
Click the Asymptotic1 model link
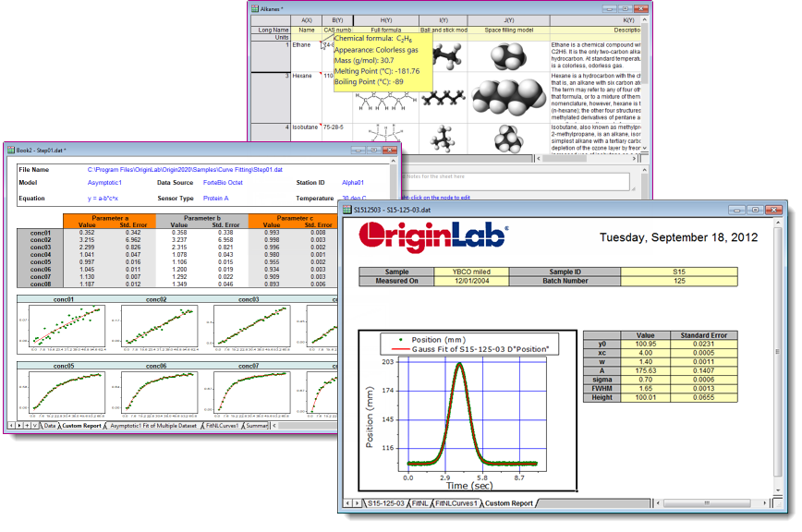[x=104, y=184]
